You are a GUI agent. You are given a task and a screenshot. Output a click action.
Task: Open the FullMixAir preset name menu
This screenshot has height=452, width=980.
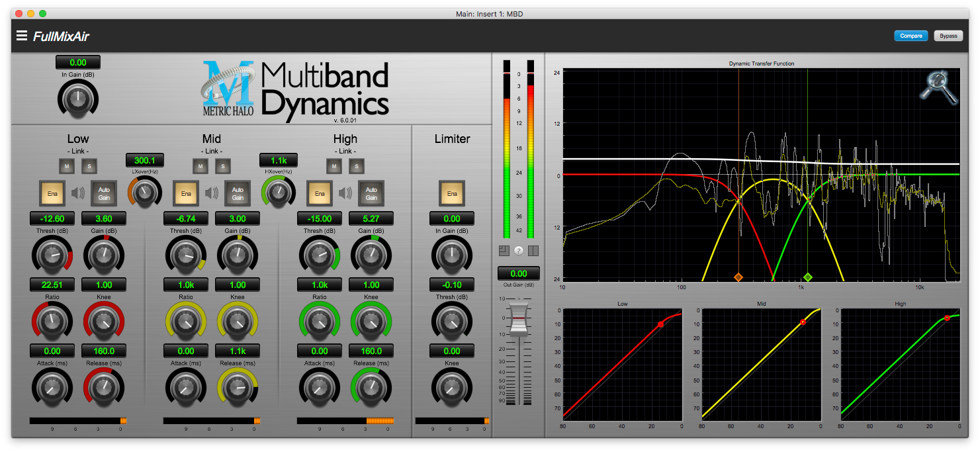[62, 36]
